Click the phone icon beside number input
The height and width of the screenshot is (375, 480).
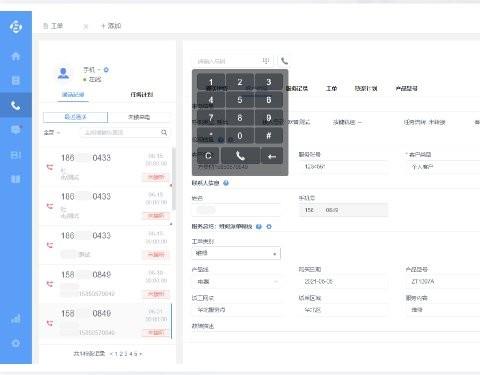click(x=284, y=61)
